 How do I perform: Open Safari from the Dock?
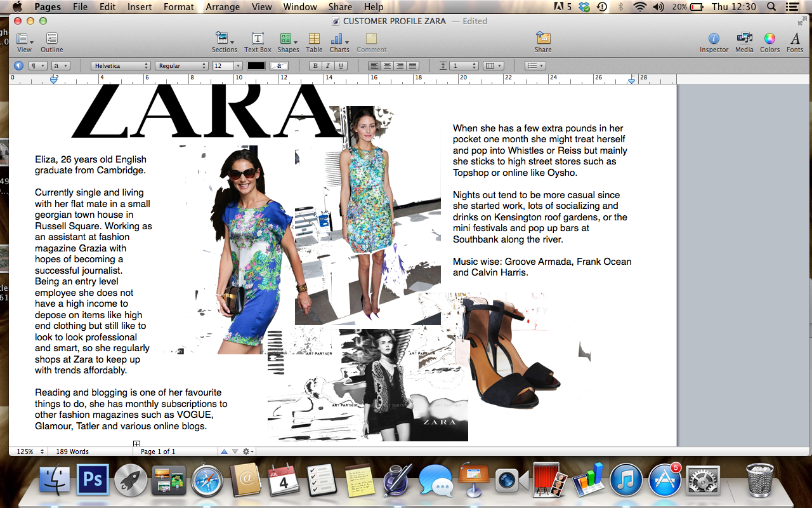(x=207, y=479)
